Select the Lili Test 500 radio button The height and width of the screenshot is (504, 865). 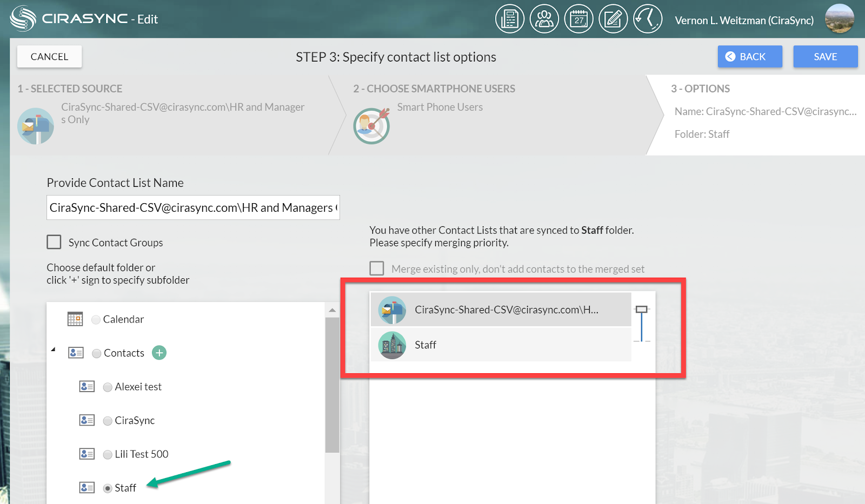[108, 454]
